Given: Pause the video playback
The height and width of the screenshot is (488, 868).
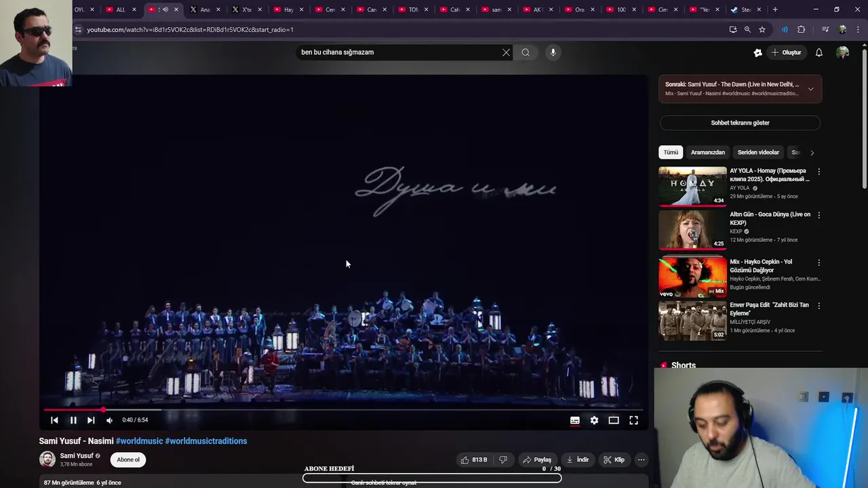Looking at the screenshot, I should [73, 420].
